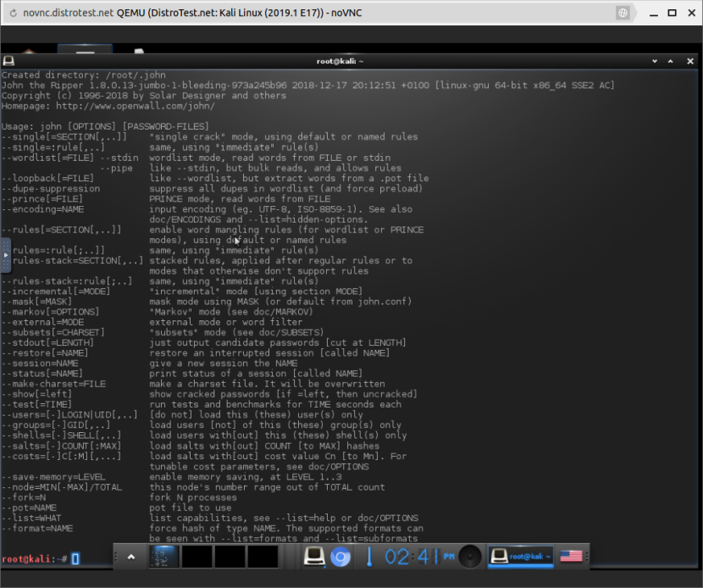Click the '--incremental[=MODE]' option text
703x588 pixels.
pos(56,291)
